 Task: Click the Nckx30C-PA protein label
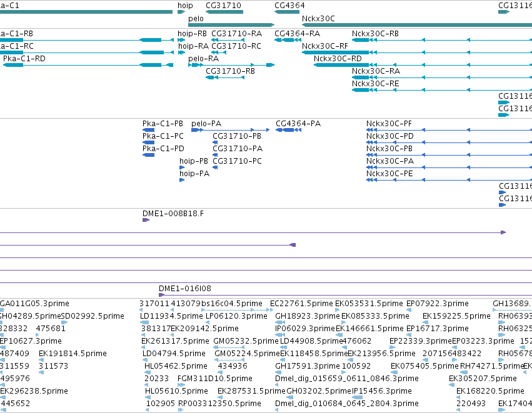(x=390, y=161)
